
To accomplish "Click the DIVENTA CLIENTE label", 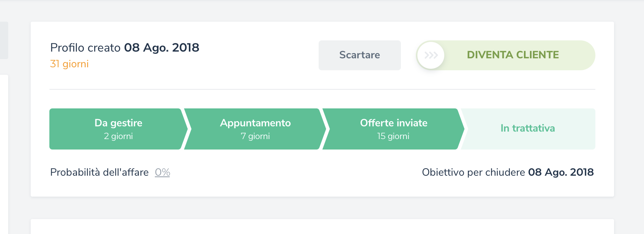I will (513, 55).
